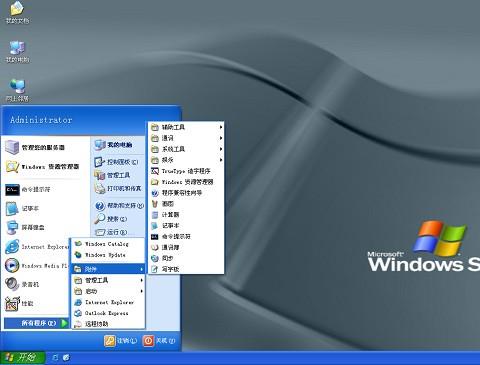Expand the 娱乐 submenu arrow
The height and width of the screenshot is (365, 480).
coord(221,160)
